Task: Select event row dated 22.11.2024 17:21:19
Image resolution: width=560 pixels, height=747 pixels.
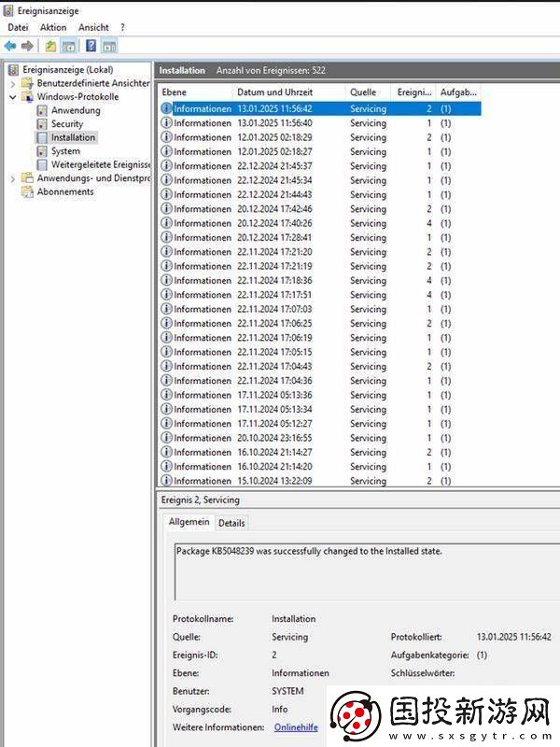Action: point(320,266)
